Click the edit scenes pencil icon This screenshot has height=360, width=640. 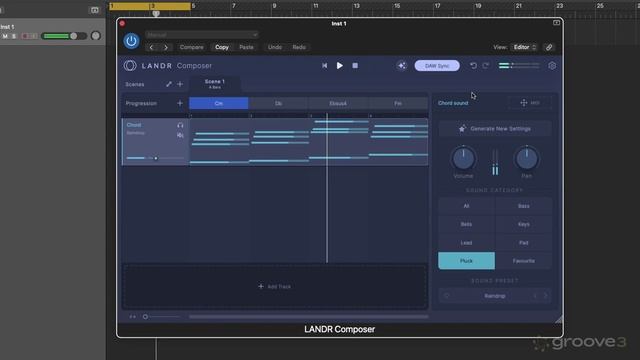pyautogui.click(x=169, y=84)
